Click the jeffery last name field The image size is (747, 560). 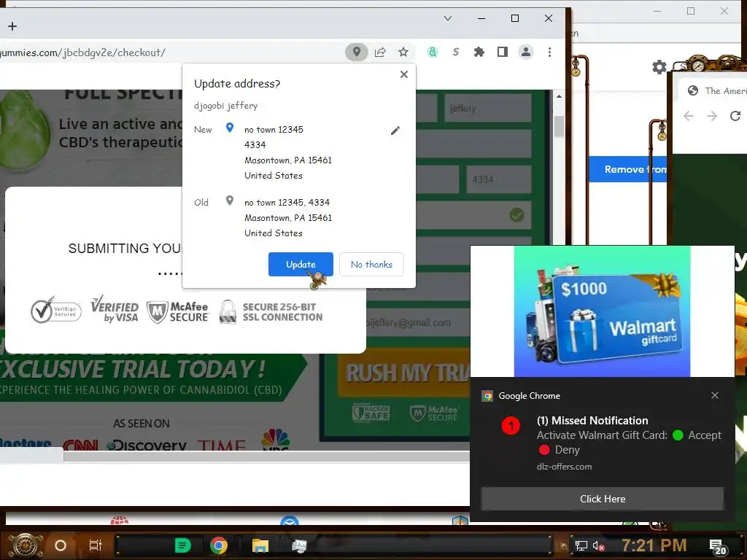(x=488, y=108)
